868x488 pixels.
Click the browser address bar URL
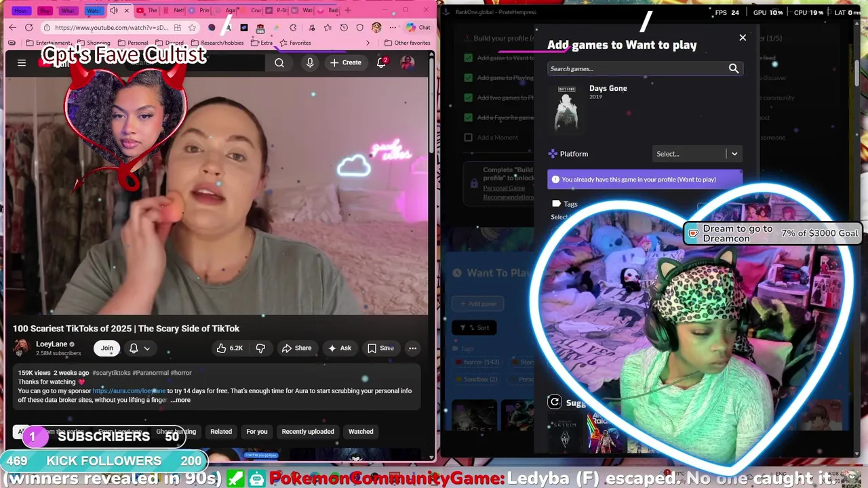(111, 27)
